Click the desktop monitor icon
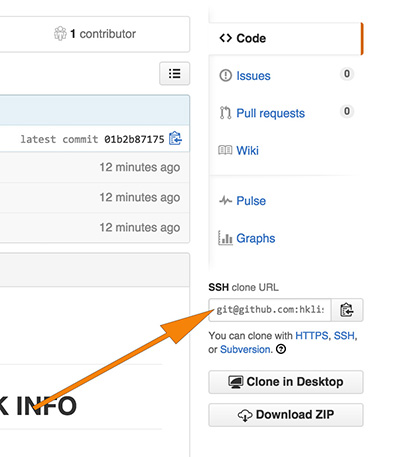 pyautogui.click(x=236, y=382)
